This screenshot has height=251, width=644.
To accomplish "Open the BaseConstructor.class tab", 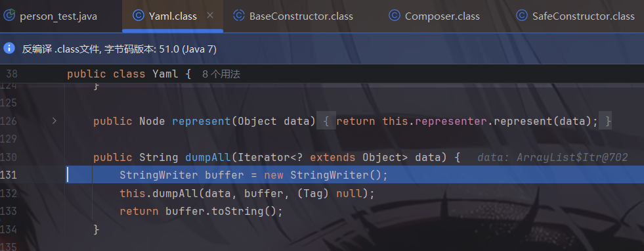I will [301, 16].
